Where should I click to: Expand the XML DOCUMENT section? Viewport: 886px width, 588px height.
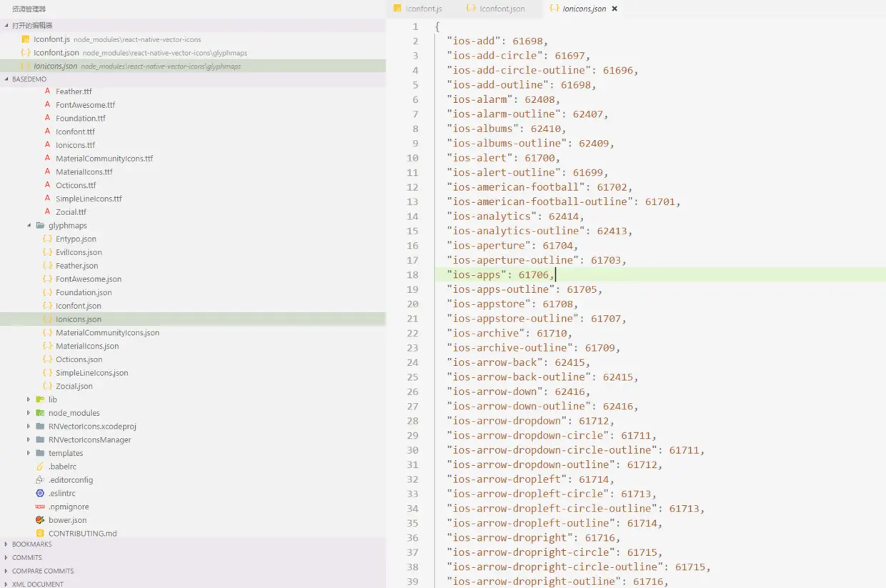coord(6,584)
